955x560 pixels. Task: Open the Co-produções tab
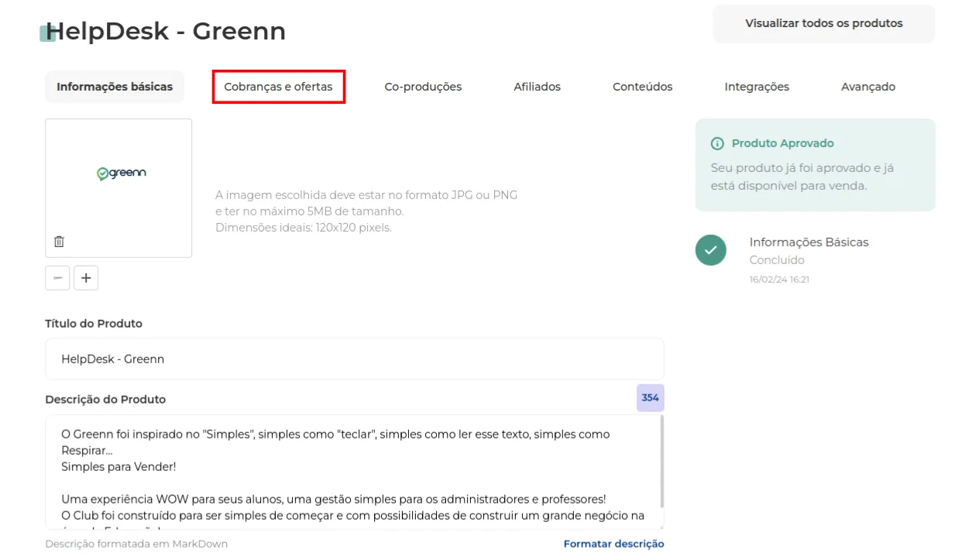pyautogui.click(x=423, y=87)
